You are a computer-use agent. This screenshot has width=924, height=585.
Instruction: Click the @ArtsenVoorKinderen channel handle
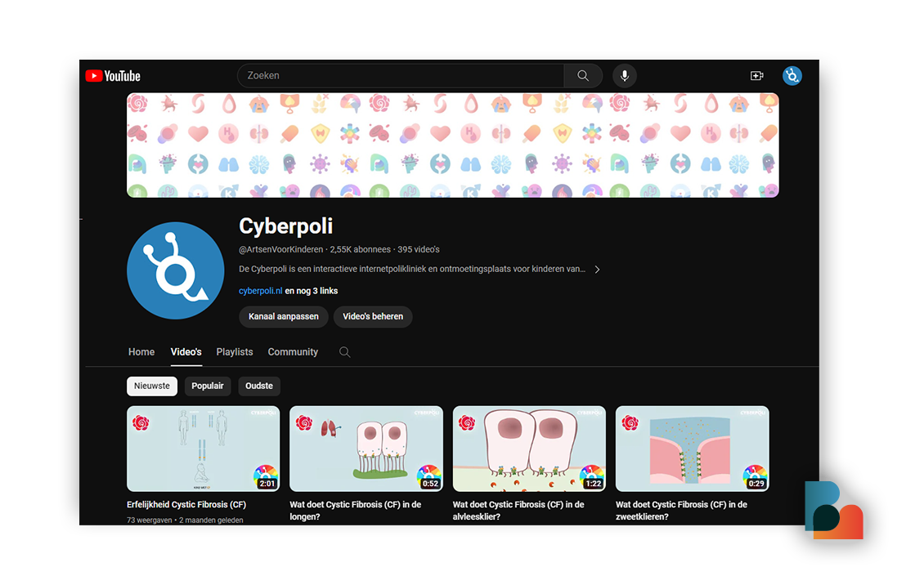[x=281, y=249]
